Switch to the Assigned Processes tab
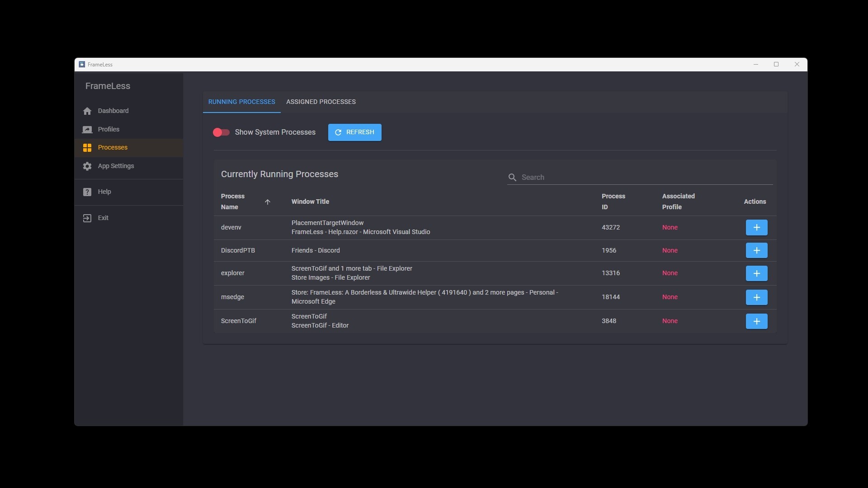The width and height of the screenshot is (868, 488). click(x=321, y=102)
